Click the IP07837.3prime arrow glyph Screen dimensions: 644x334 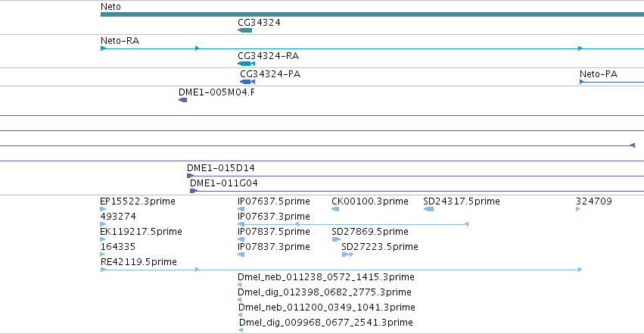tap(241, 254)
